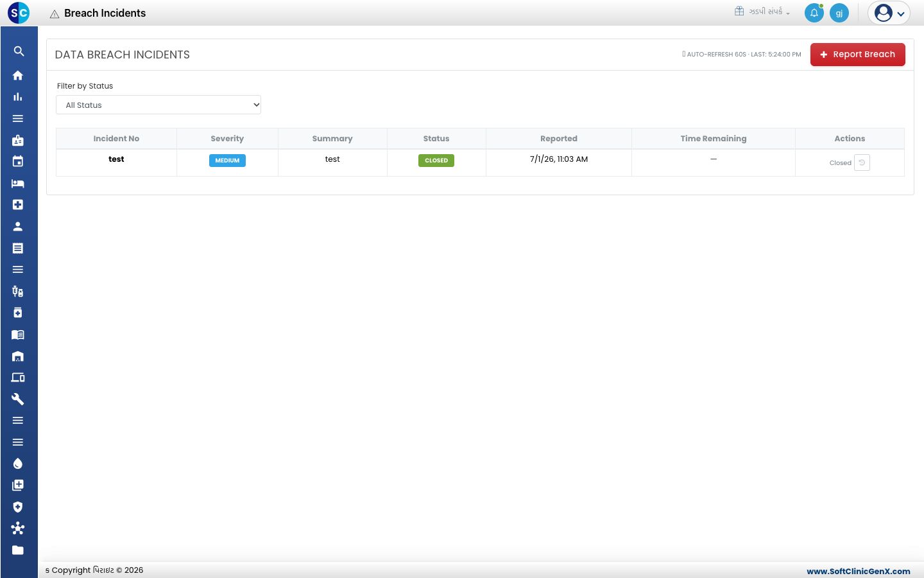Viewport: 924px width, 578px height.
Task: Click the hub network nodes icon
Action: tap(18, 529)
